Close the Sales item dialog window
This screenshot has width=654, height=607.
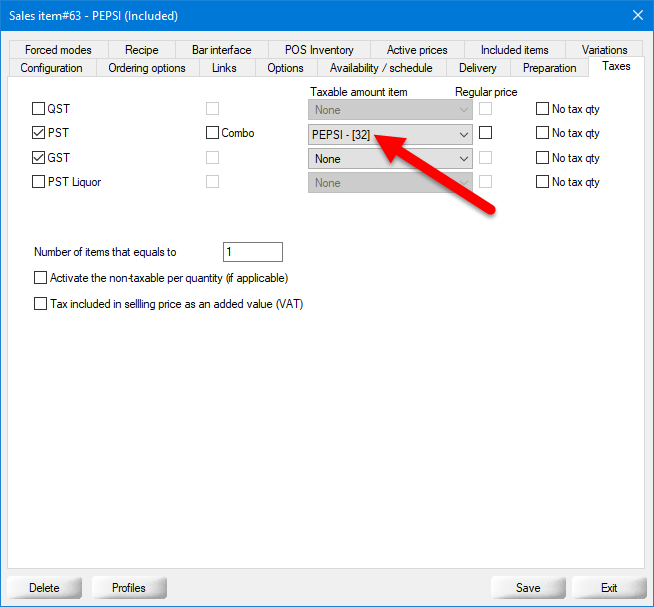pyautogui.click(x=637, y=15)
